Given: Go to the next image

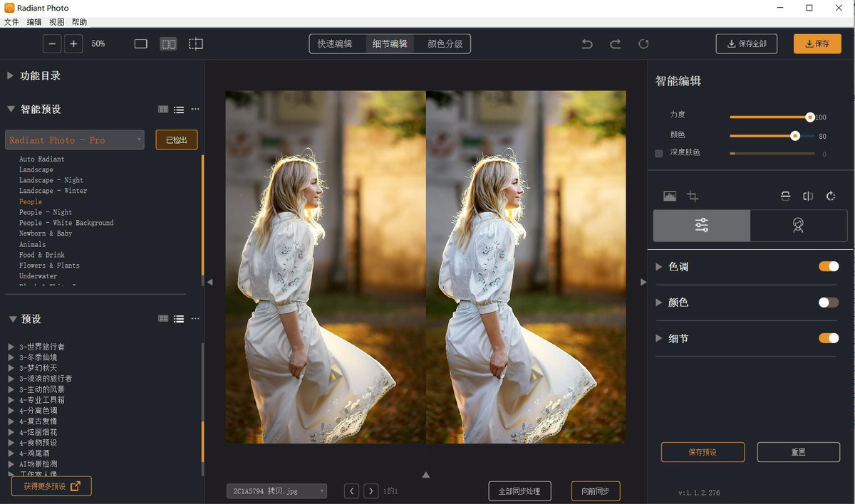Looking at the screenshot, I should tap(370, 490).
